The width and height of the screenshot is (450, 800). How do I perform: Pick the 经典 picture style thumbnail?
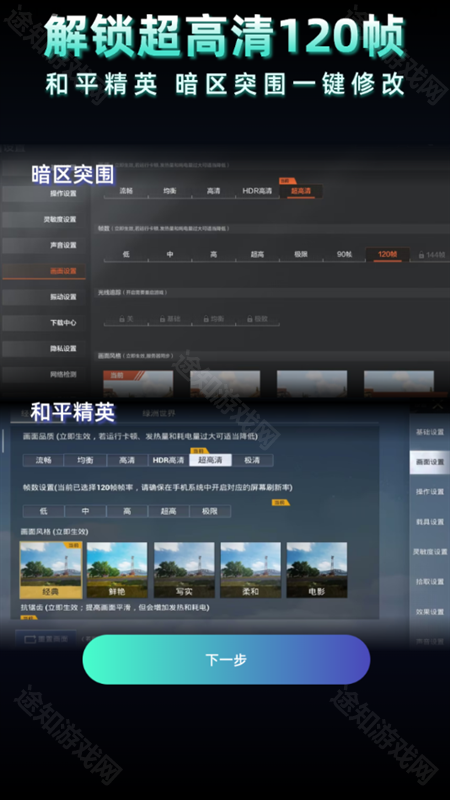[x=51, y=570]
